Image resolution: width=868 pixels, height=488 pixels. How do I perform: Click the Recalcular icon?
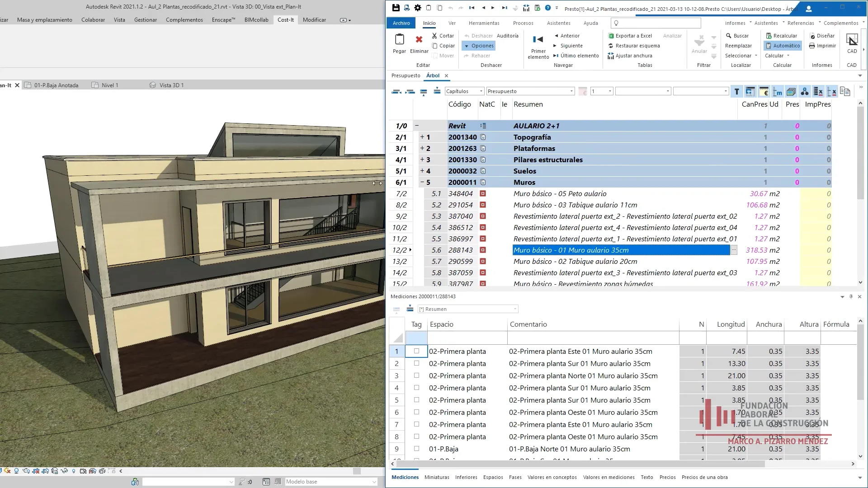[769, 36]
